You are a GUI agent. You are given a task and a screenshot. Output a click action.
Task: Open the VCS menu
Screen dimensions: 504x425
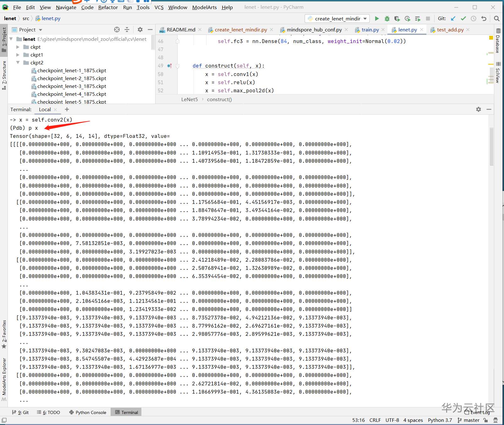(159, 7)
